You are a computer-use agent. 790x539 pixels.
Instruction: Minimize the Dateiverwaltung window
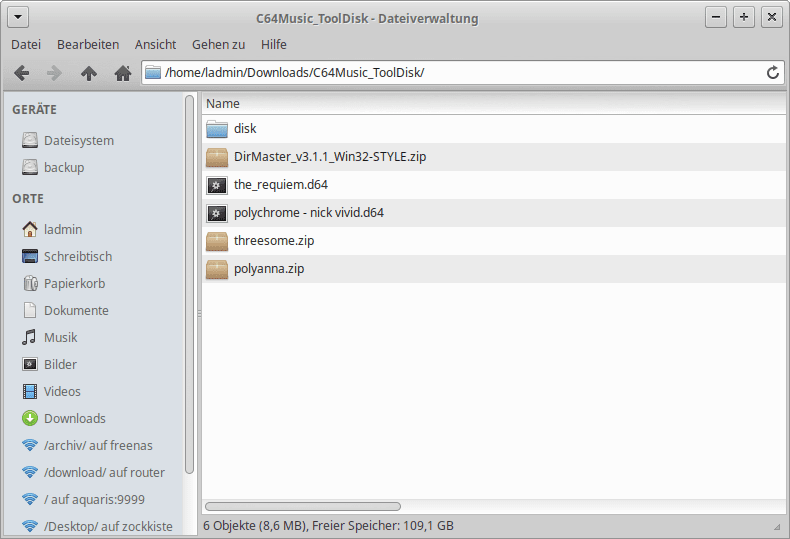(x=715, y=18)
